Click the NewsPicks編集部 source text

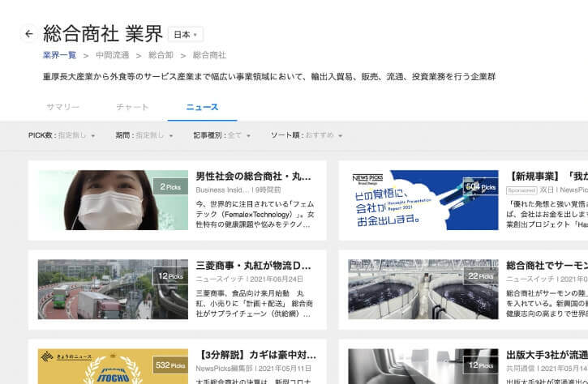click(x=224, y=369)
